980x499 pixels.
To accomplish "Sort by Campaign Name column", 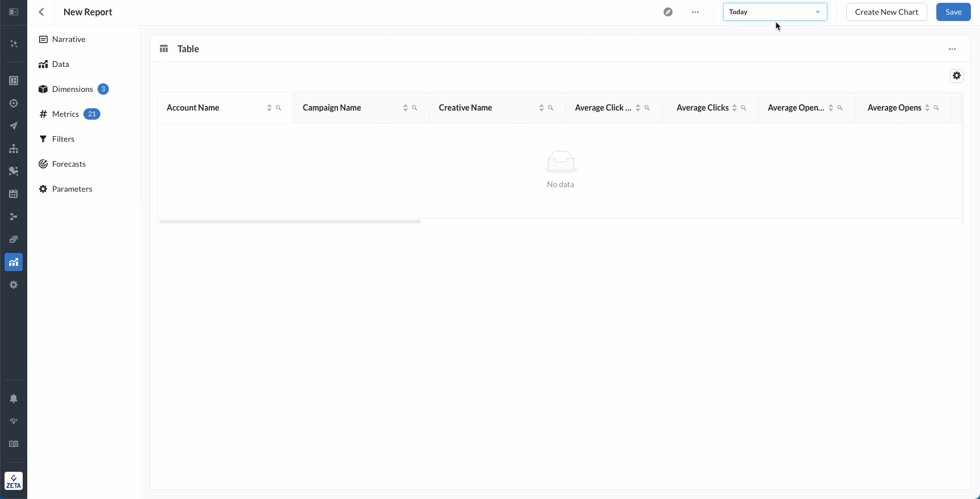I will pyautogui.click(x=405, y=108).
